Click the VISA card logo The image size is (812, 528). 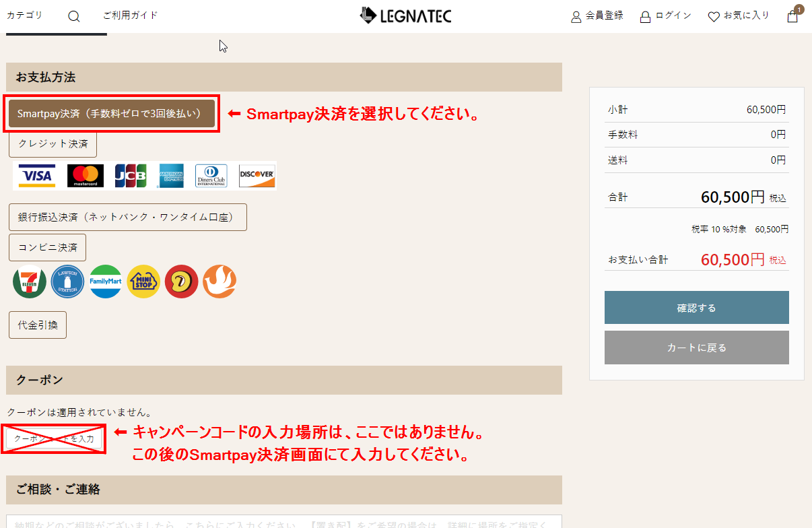tap(37, 176)
